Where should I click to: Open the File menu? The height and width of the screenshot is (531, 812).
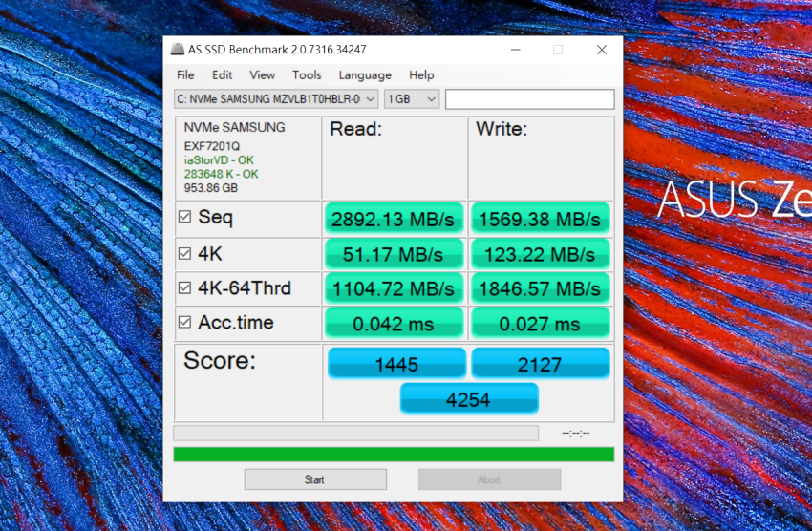(185, 75)
